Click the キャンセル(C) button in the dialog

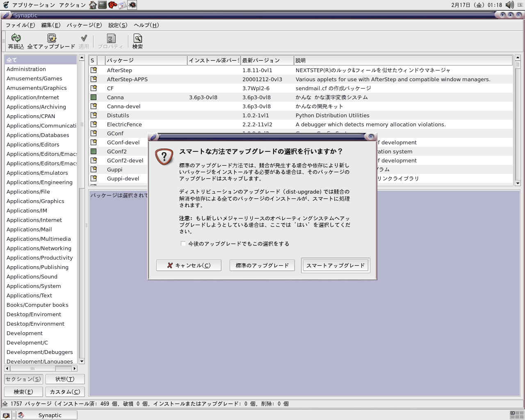[189, 265]
